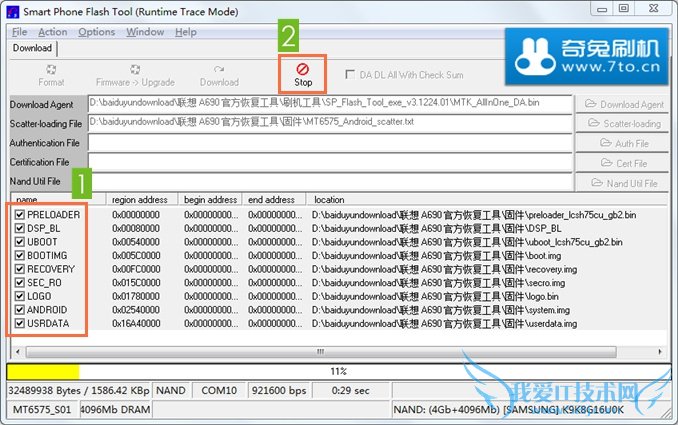Screen dimensions: 678x425
Task: Click the MT6575_S01 status entry
Action: click(42, 409)
